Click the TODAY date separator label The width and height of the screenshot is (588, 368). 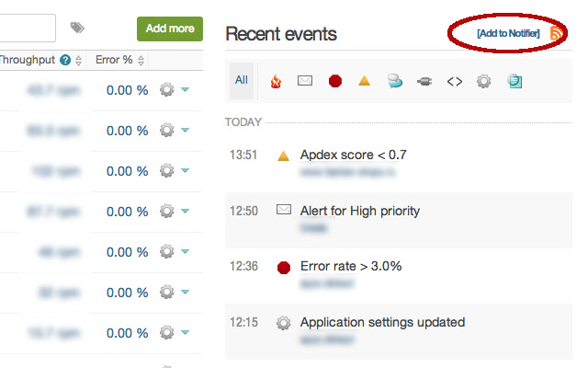243,122
